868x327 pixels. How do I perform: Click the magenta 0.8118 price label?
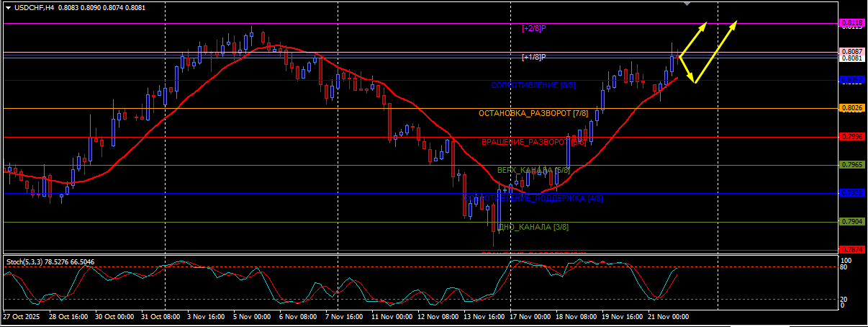[852, 23]
